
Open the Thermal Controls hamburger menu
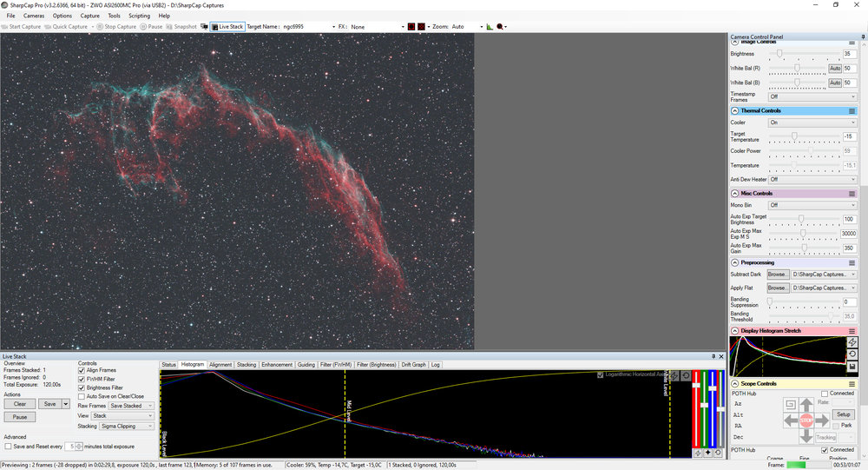click(x=852, y=111)
